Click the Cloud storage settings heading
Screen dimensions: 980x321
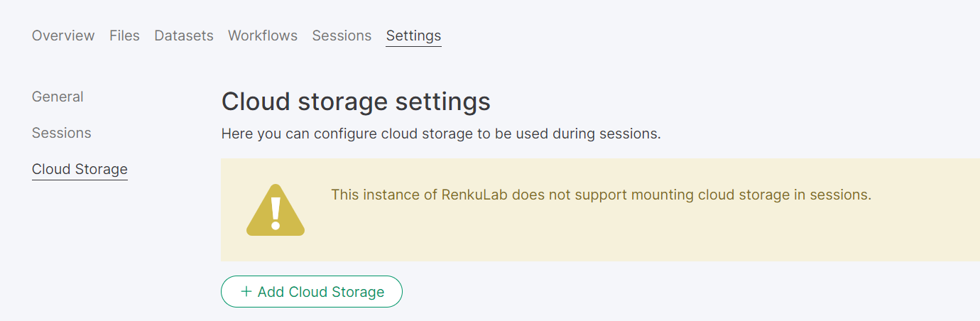click(356, 102)
